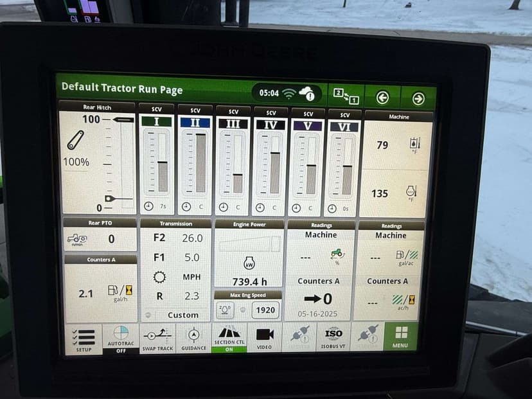Turn off Section Control
The height and width of the screenshot is (399, 532).
point(229,338)
